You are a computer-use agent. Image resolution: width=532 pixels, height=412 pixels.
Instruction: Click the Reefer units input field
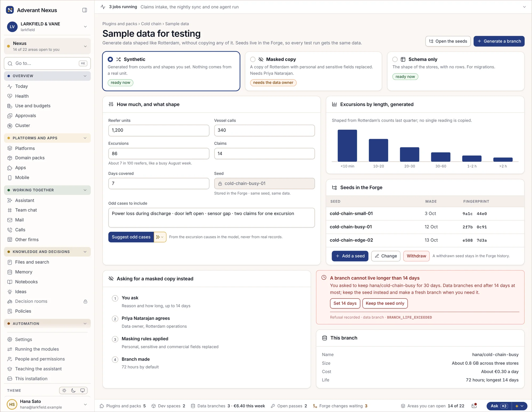(x=159, y=130)
